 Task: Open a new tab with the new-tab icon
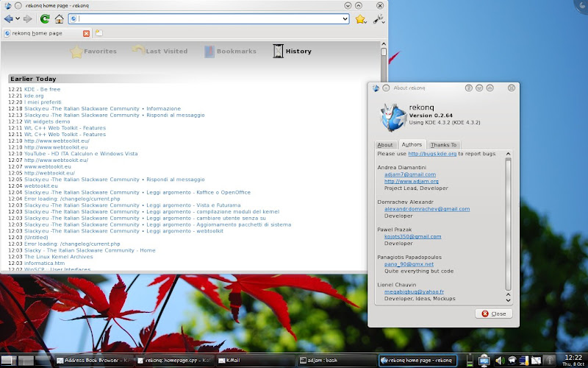98,33
